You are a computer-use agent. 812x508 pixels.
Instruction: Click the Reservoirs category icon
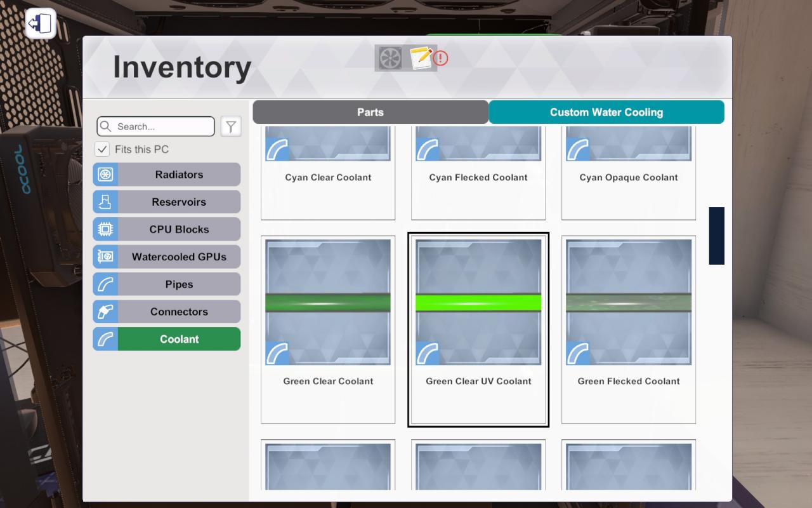[105, 202]
